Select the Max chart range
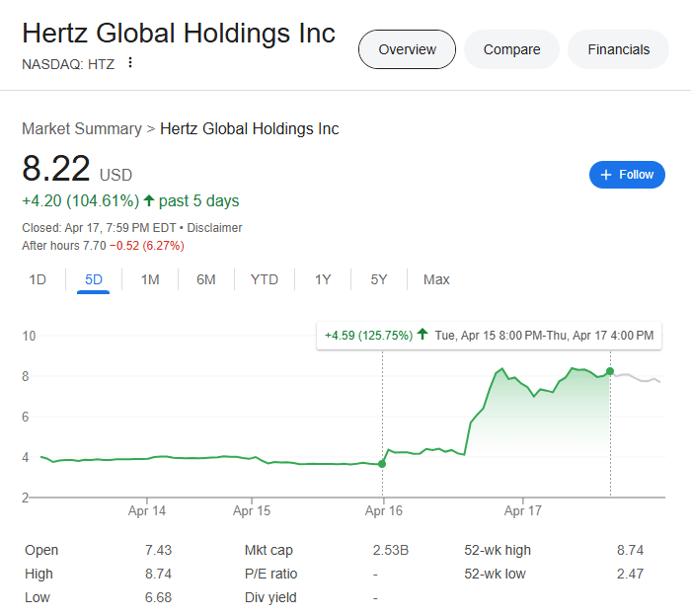Image resolution: width=691 pixels, height=616 pixels. tap(436, 279)
